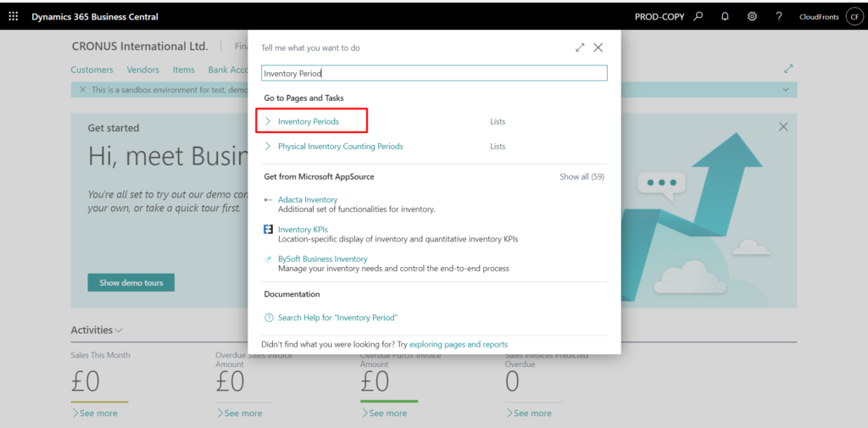Click the expand page arrows icon at right
This screenshot has height=428, width=868.
pyautogui.click(x=789, y=69)
